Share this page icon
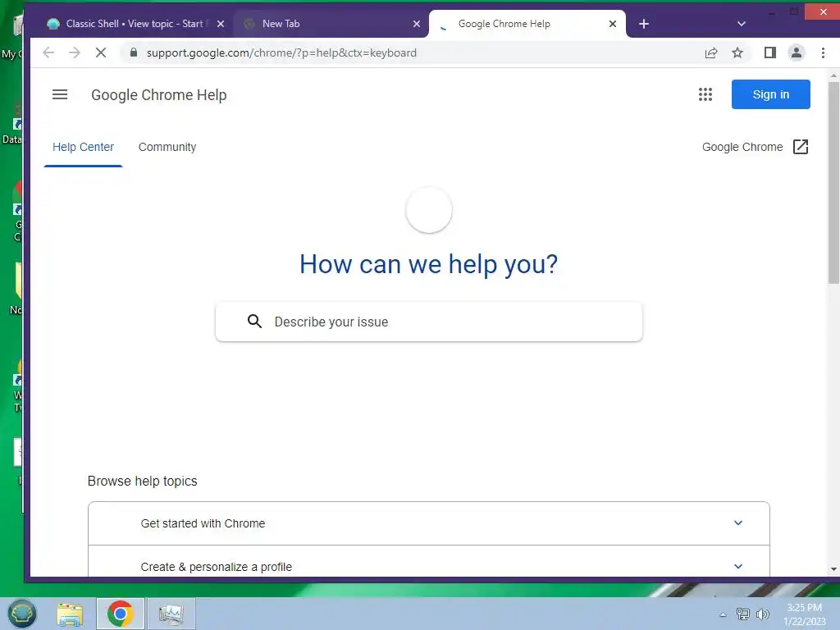 pyautogui.click(x=711, y=52)
